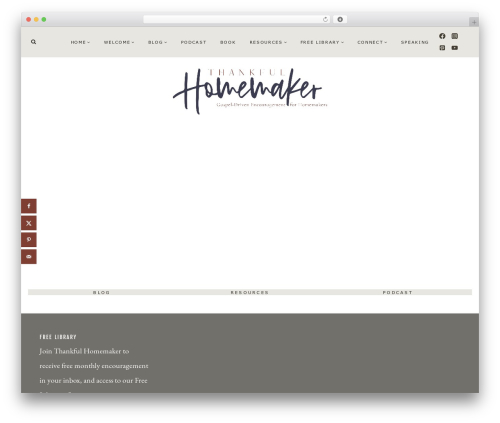Click the 'Join Thankful Homemaker to' footer text
500x423 pixels.
[x=84, y=351]
